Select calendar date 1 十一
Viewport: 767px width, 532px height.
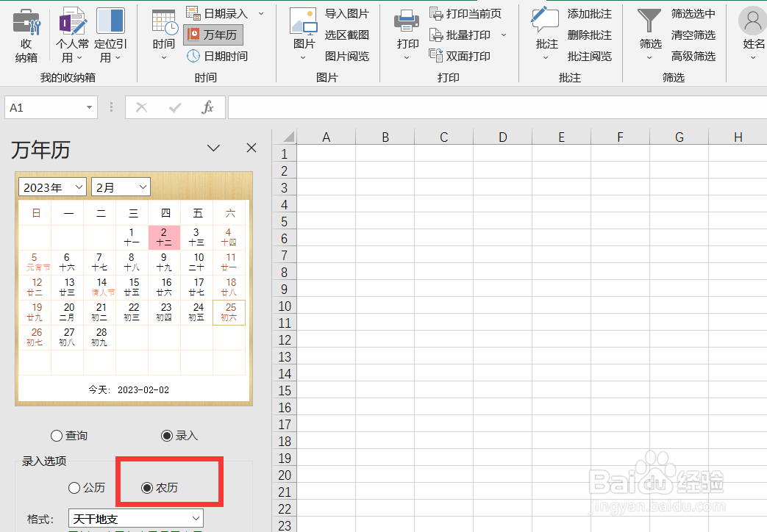[x=132, y=237]
